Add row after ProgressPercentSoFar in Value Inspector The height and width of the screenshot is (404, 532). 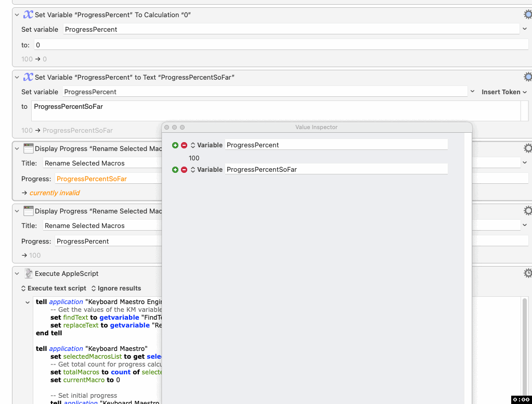click(x=175, y=170)
